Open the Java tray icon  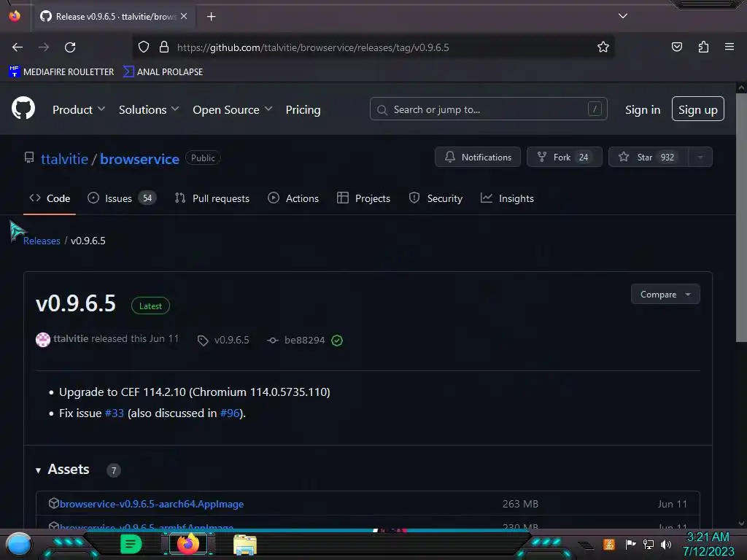point(608,544)
